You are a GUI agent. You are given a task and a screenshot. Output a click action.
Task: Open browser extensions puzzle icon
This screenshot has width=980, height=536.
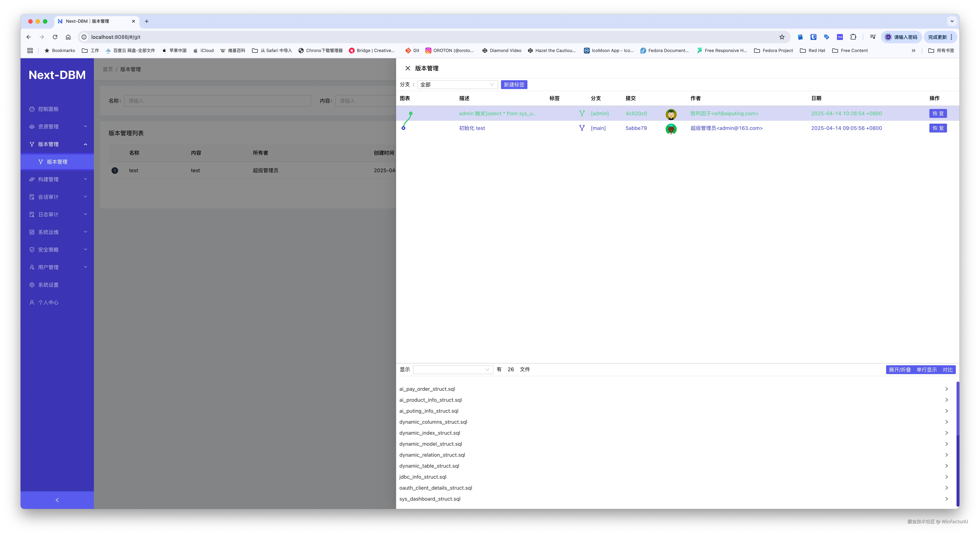point(853,37)
